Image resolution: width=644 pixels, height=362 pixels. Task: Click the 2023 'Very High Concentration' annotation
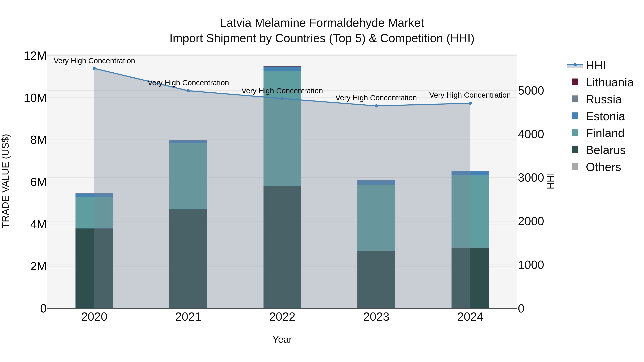[376, 98]
